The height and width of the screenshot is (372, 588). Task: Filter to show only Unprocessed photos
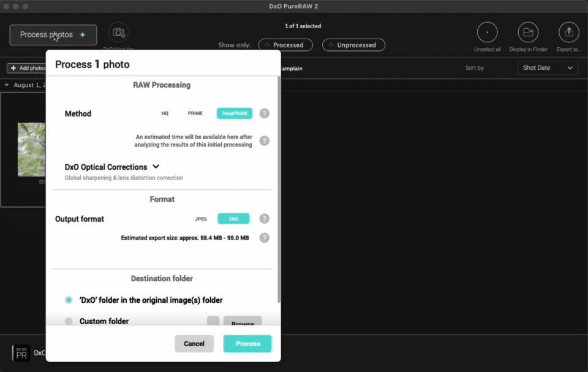point(353,45)
